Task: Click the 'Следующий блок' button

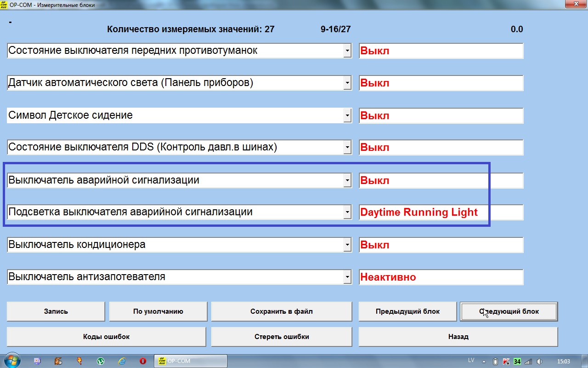Action: pyautogui.click(x=509, y=311)
